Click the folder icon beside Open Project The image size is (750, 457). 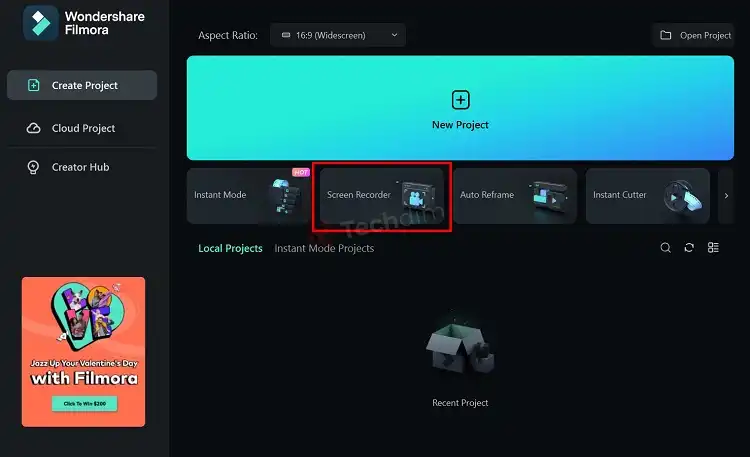point(666,36)
